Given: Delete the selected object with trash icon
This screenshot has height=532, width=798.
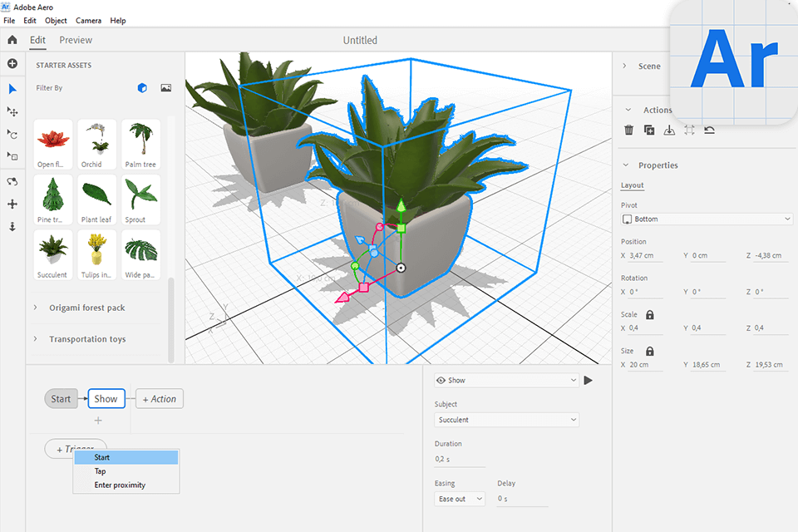Looking at the screenshot, I should point(629,130).
